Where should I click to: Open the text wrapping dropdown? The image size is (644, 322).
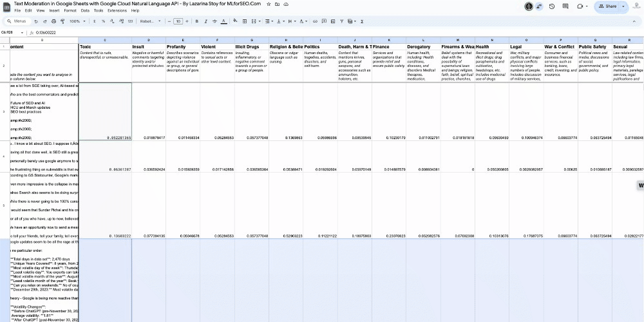(291, 21)
